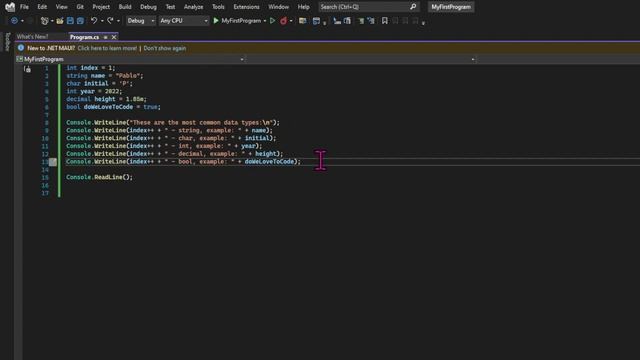
Task: Click the Console.ReadLine(); code line
Action: tap(100, 177)
